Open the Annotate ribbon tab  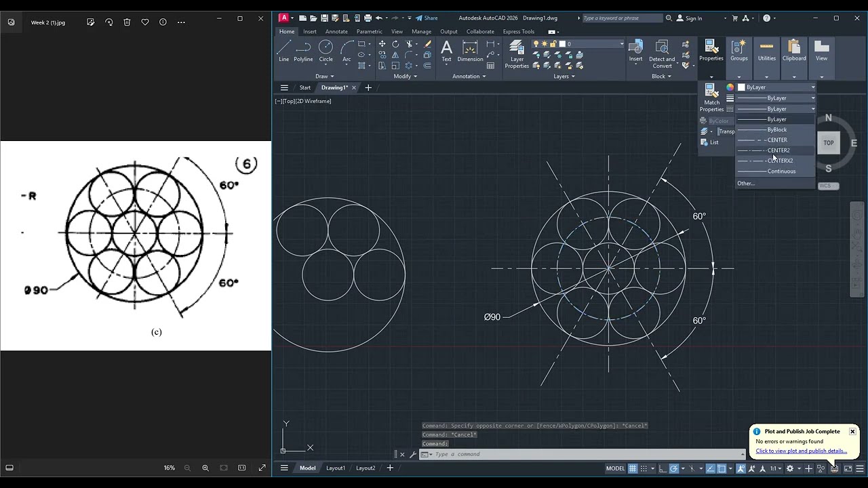click(336, 31)
